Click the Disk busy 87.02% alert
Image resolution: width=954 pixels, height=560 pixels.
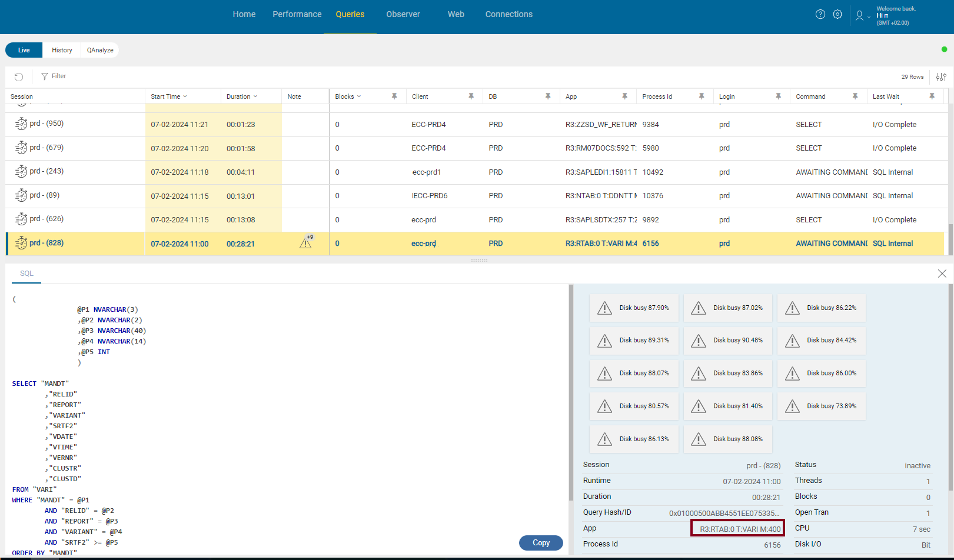tap(727, 308)
